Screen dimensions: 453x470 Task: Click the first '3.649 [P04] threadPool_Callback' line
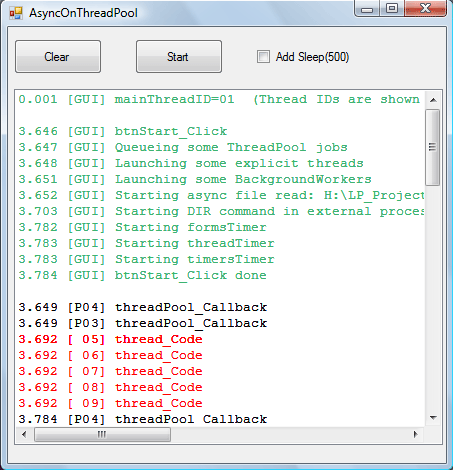143,307
